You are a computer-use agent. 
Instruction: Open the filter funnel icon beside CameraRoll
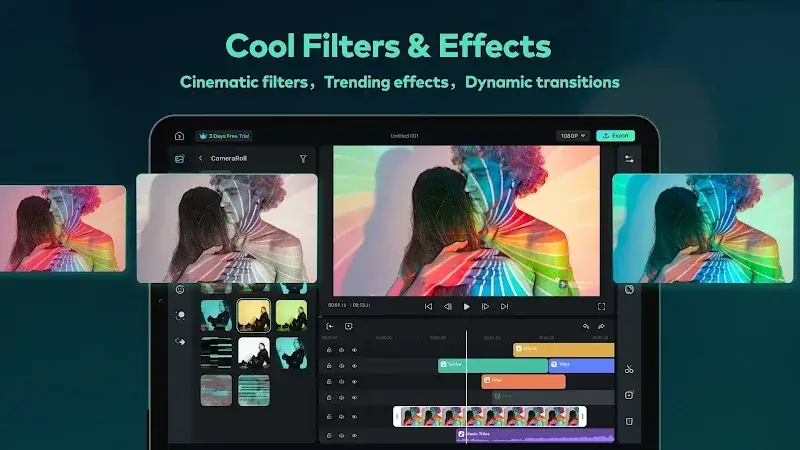(303, 158)
